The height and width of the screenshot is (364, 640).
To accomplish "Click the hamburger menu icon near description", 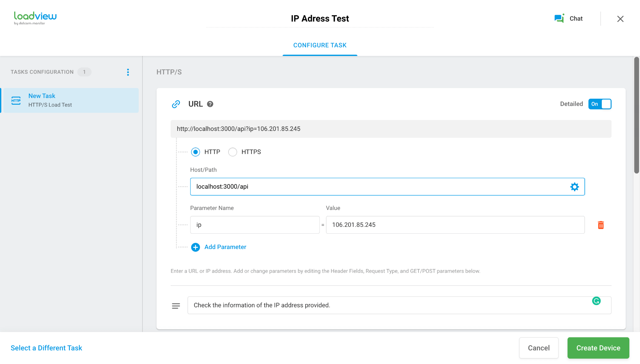I will click(x=176, y=305).
